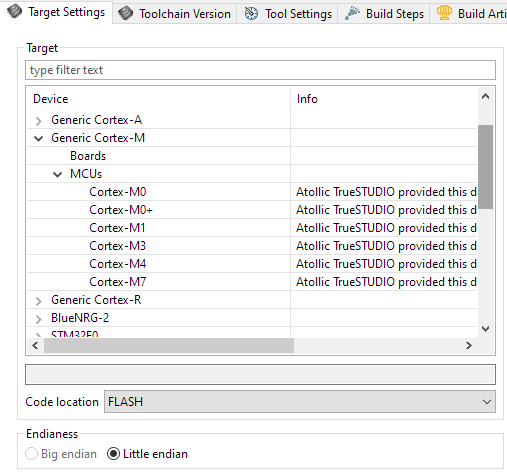Collapse the Generic Cortex-M node
The height and width of the screenshot is (473, 507).
coord(39,138)
